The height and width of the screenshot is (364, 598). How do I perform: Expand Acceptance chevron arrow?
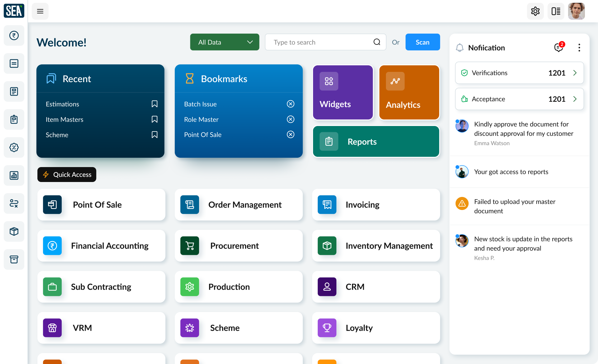point(575,99)
